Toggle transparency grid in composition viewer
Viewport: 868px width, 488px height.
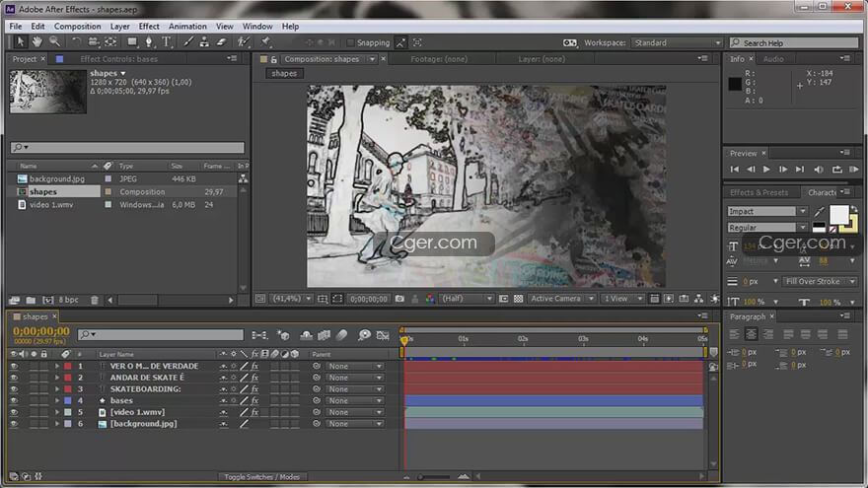click(518, 299)
